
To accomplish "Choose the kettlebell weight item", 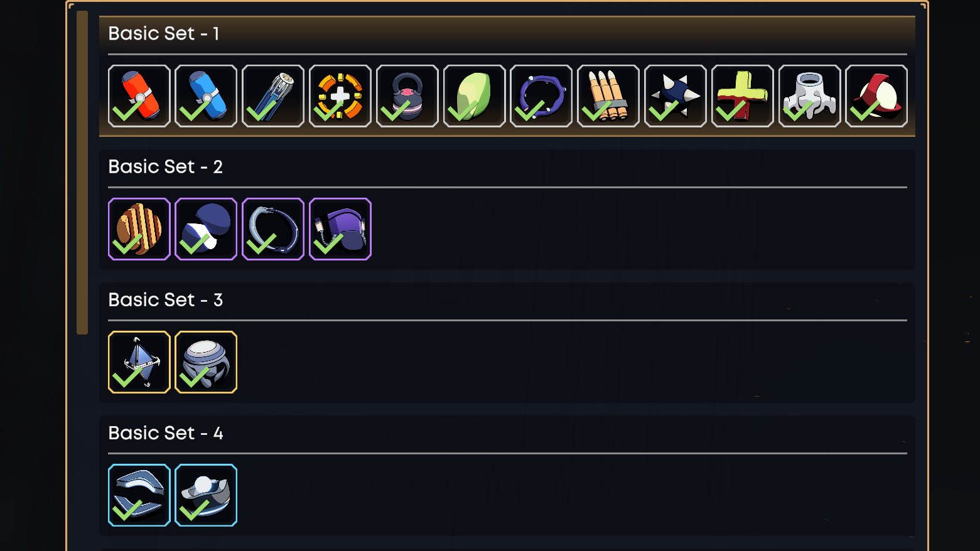I will 407,96.
